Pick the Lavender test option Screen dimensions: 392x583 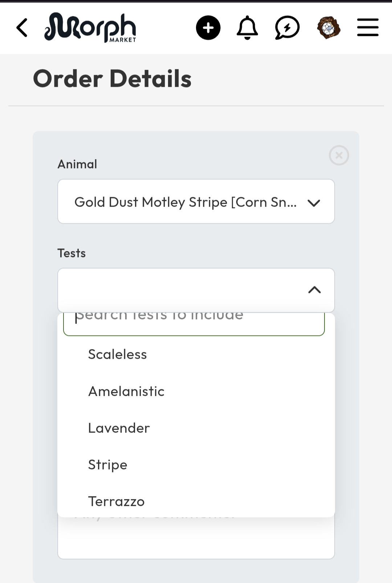tap(119, 428)
